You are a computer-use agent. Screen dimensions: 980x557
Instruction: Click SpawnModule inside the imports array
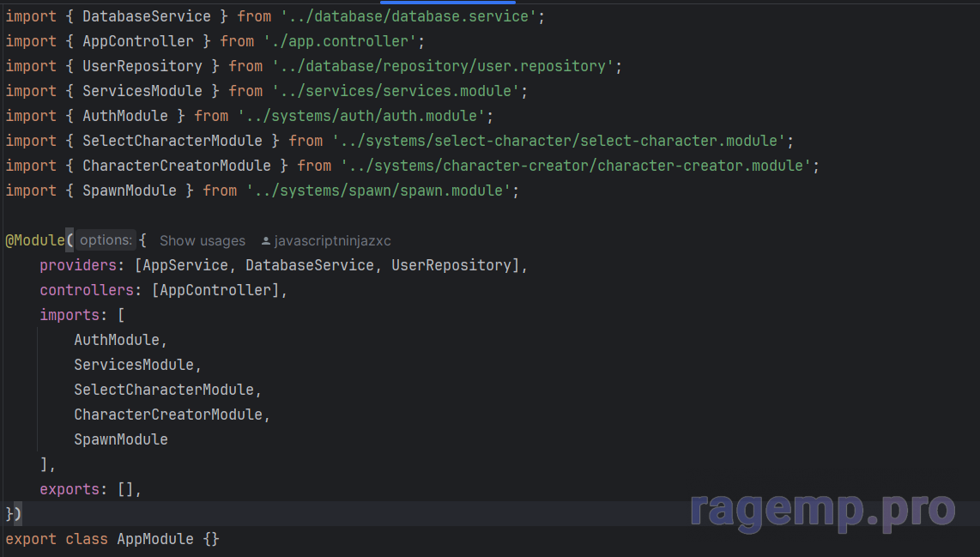coord(120,439)
